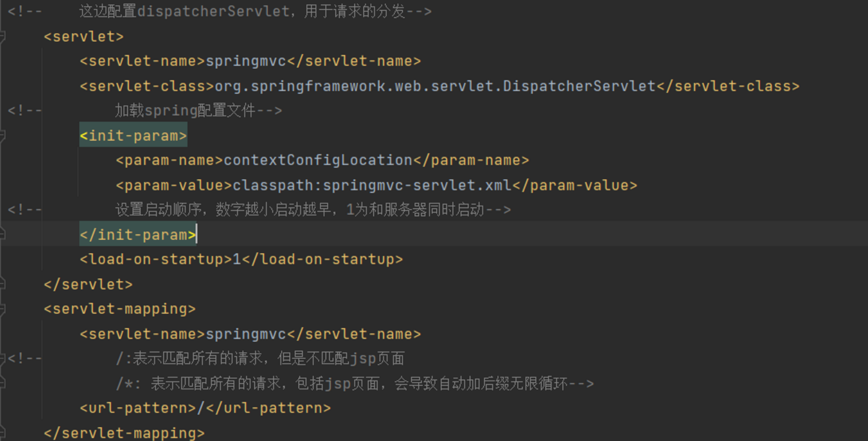The height and width of the screenshot is (441, 868).
Task: Click the comment line starting with /*:
Action: [x=354, y=384]
